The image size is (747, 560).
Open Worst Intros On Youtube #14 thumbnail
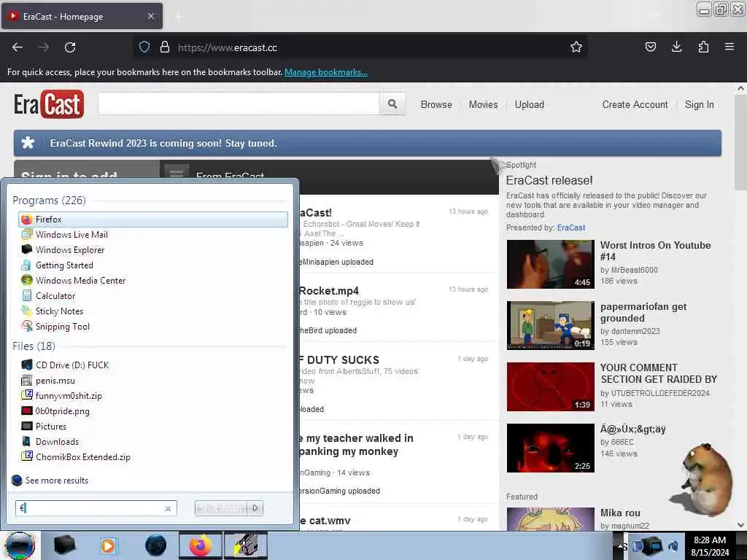[x=550, y=264]
